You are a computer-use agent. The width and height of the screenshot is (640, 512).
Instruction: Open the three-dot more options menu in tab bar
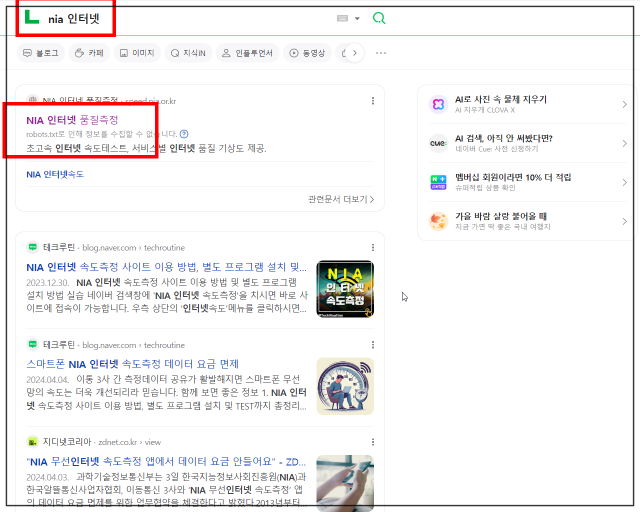coord(380,53)
